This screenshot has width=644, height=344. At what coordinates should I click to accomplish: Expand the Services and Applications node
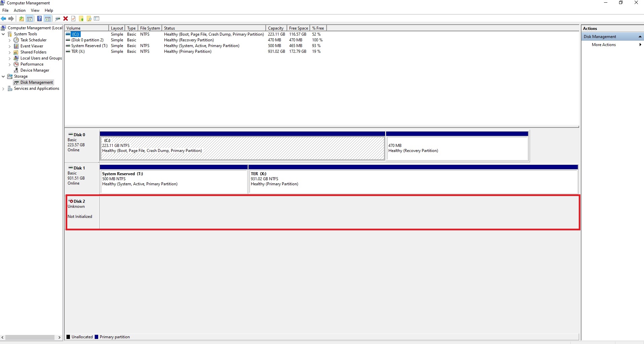(x=3, y=89)
